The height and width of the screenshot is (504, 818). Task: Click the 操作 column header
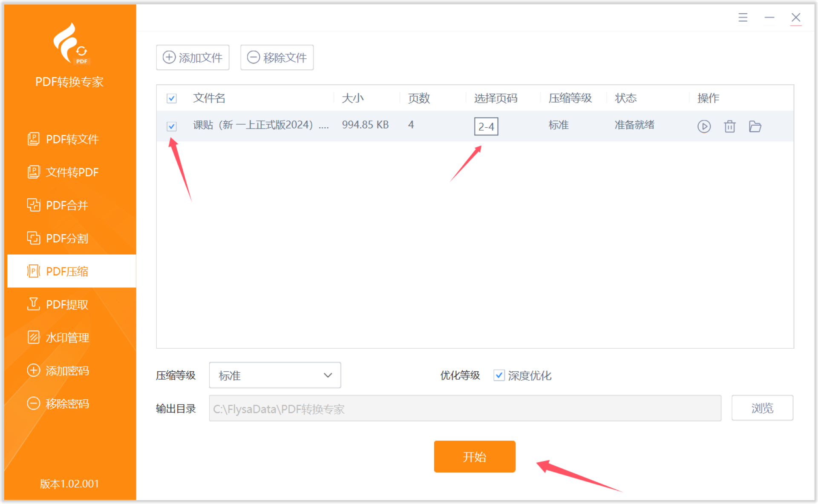(x=708, y=98)
